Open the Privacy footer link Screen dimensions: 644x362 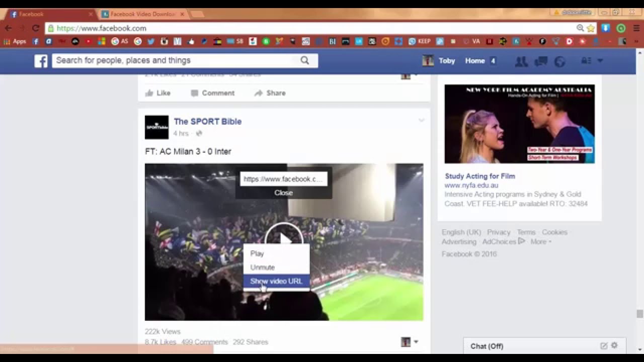coord(499,232)
